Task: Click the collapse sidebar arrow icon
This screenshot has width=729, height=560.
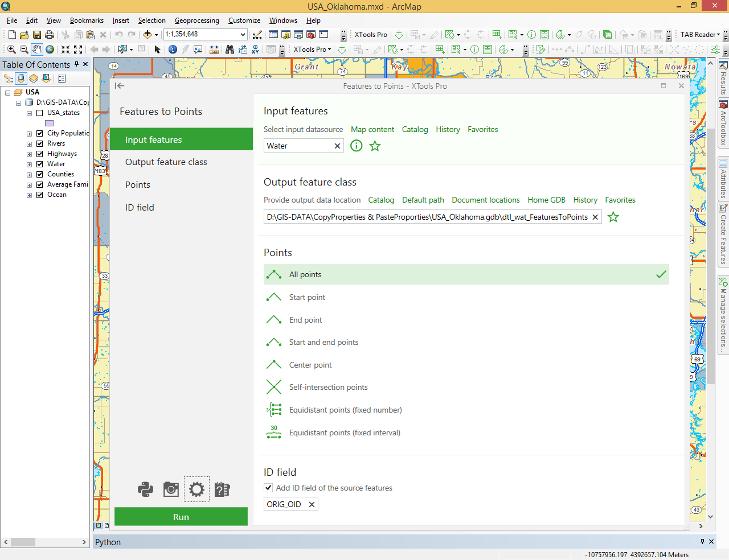Action: point(119,86)
